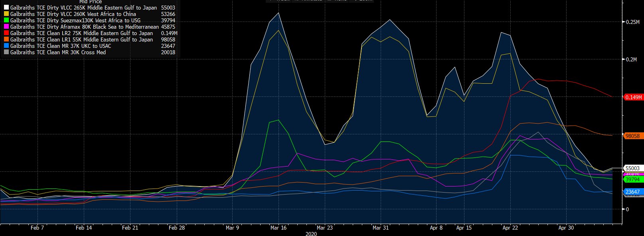Click the Feb 28 date label
This screenshot has width=644, height=236.
[177, 228]
